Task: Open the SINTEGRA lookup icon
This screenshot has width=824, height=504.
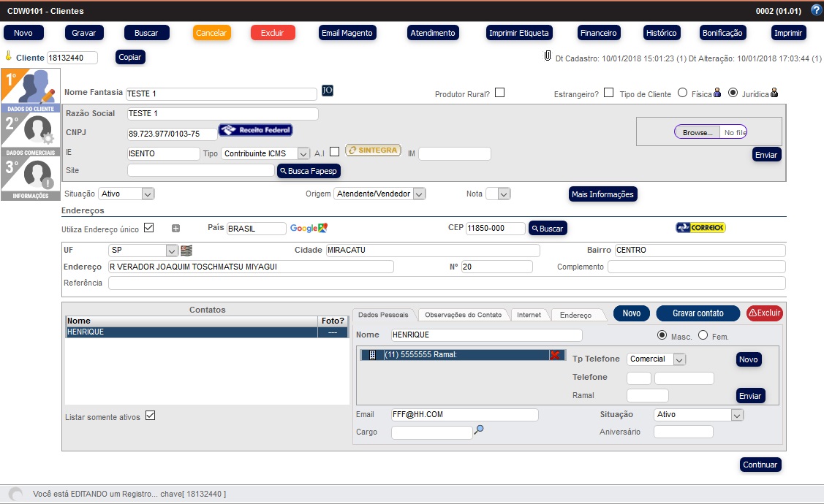Action: pos(373,150)
